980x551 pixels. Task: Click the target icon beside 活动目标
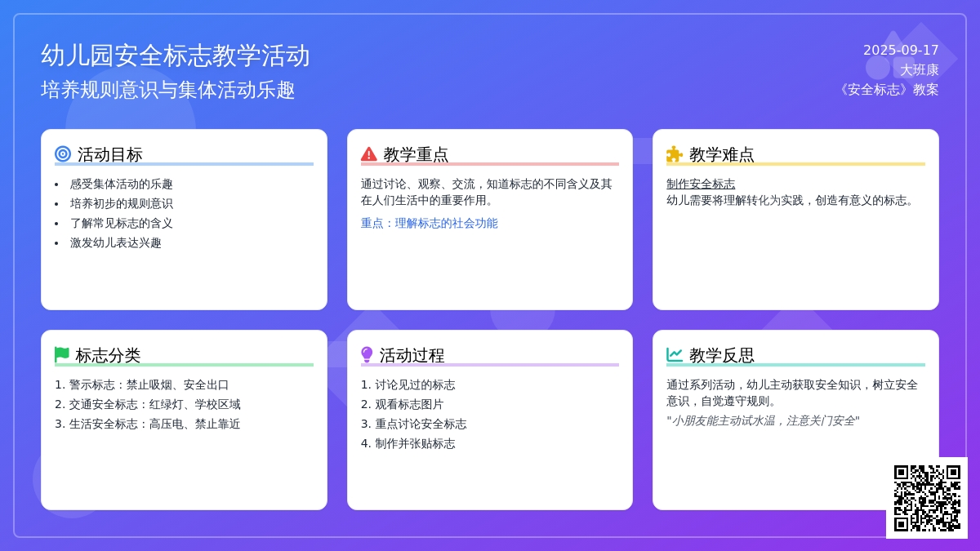point(63,153)
